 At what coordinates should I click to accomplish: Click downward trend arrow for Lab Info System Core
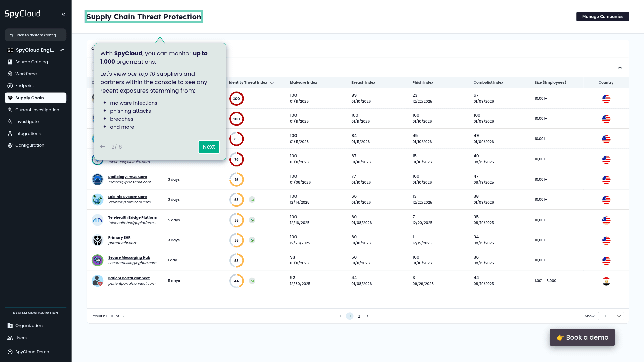(x=252, y=200)
